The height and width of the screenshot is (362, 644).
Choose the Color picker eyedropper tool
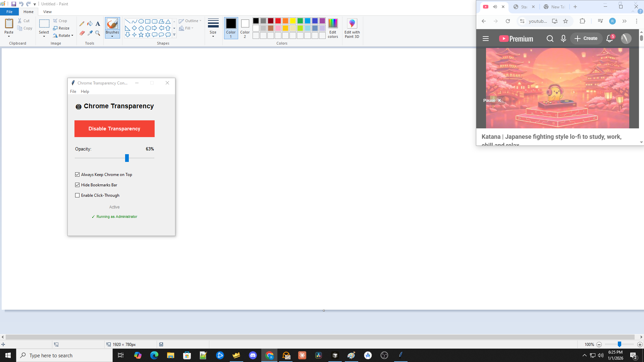[x=90, y=33]
